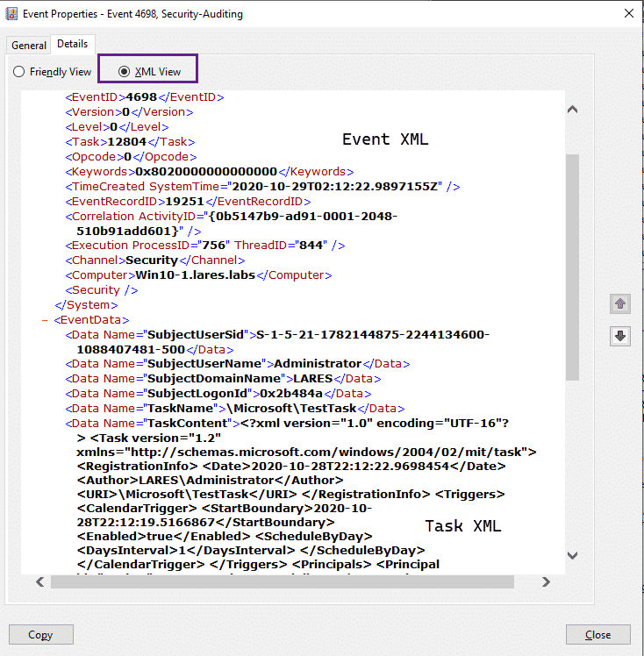This screenshot has width=644, height=656.
Task: Collapse the EventData node
Action: pos(45,320)
